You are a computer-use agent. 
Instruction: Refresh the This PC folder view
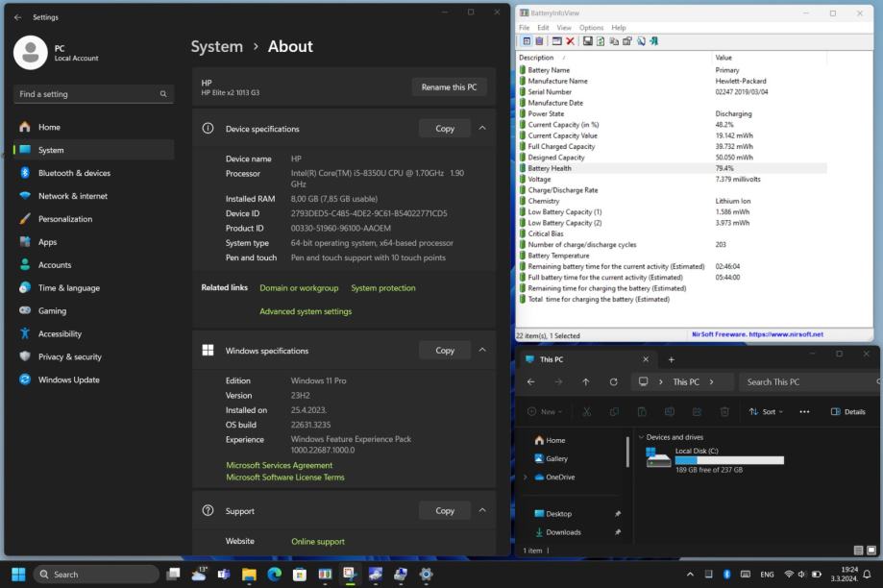(613, 381)
